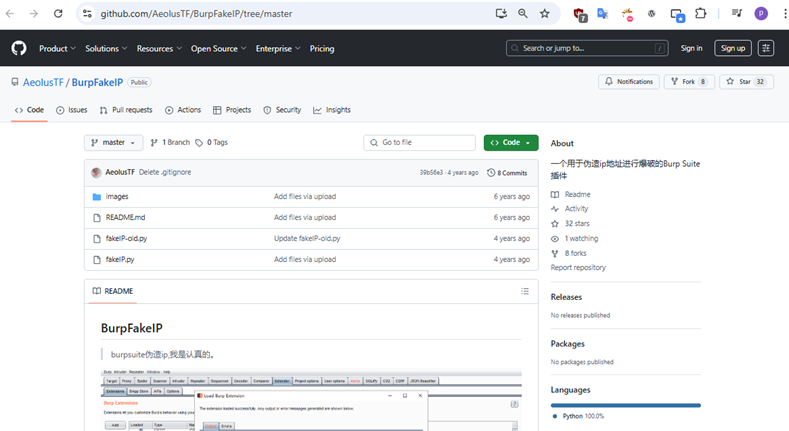
Task: Click the Readme link in About
Action: click(571, 195)
